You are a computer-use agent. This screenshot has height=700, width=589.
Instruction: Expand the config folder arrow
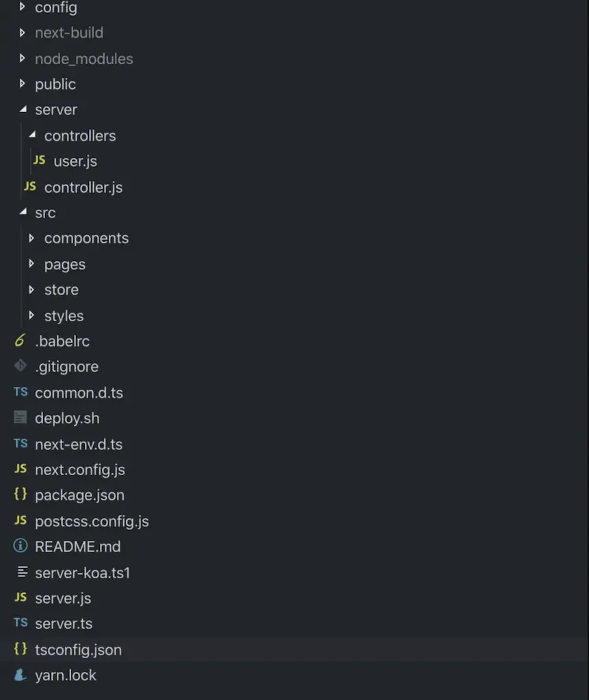tap(23, 8)
